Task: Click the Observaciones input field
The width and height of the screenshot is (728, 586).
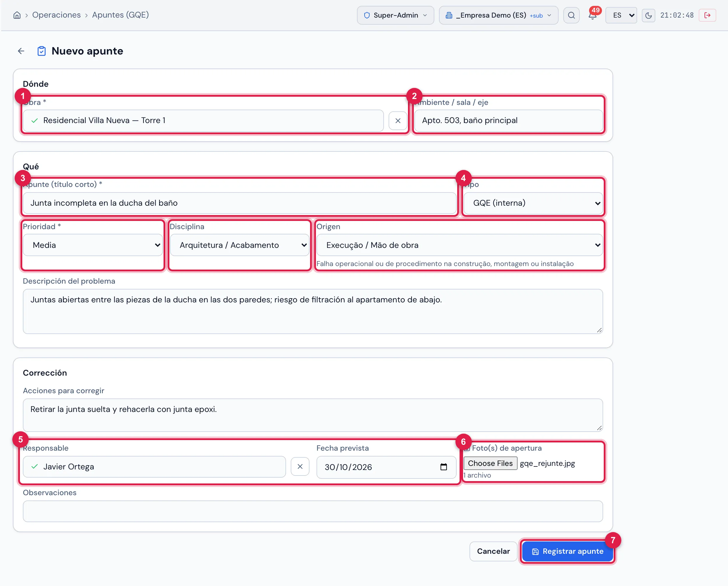Action: point(313,511)
